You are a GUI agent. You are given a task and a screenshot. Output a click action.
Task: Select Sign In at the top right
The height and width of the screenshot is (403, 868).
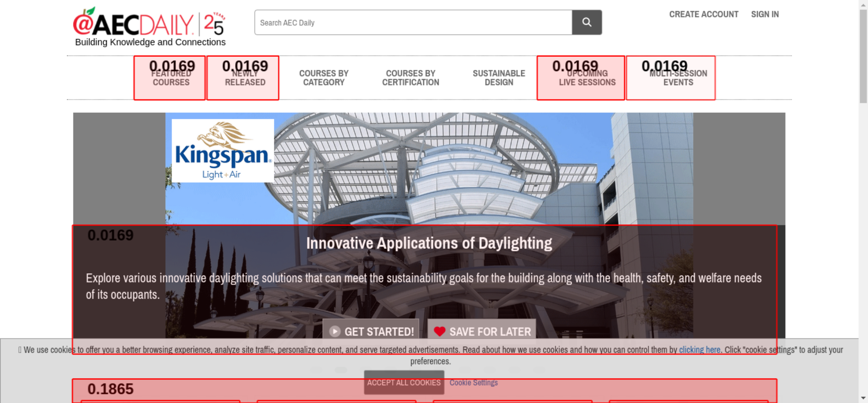click(x=765, y=14)
